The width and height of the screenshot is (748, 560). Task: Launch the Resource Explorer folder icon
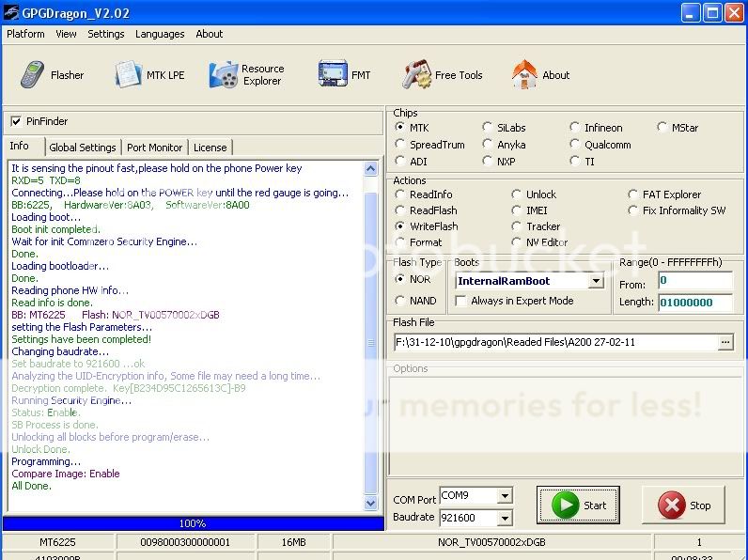point(224,74)
